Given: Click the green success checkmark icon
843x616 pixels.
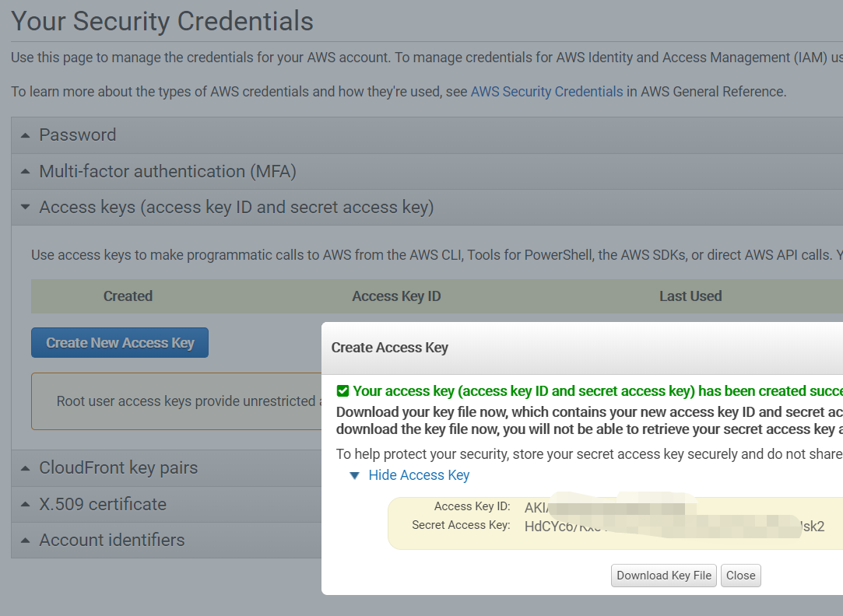Looking at the screenshot, I should (x=342, y=391).
